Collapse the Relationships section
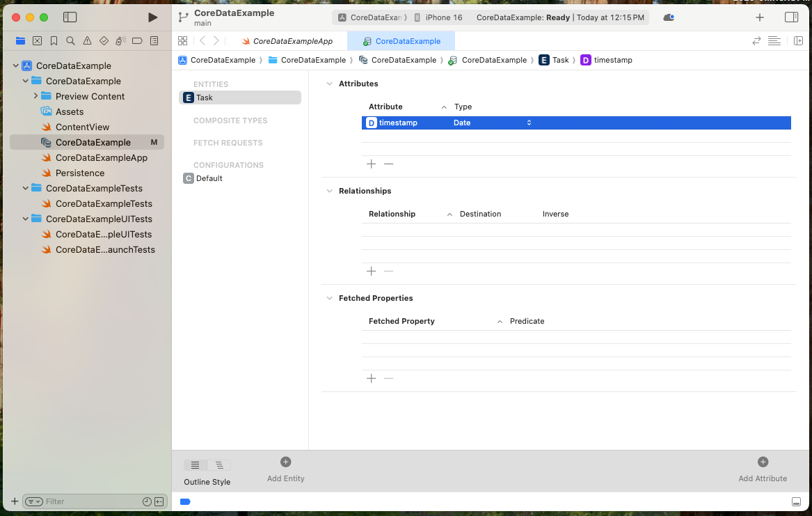The height and width of the screenshot is (516, 812). (329, 191)
